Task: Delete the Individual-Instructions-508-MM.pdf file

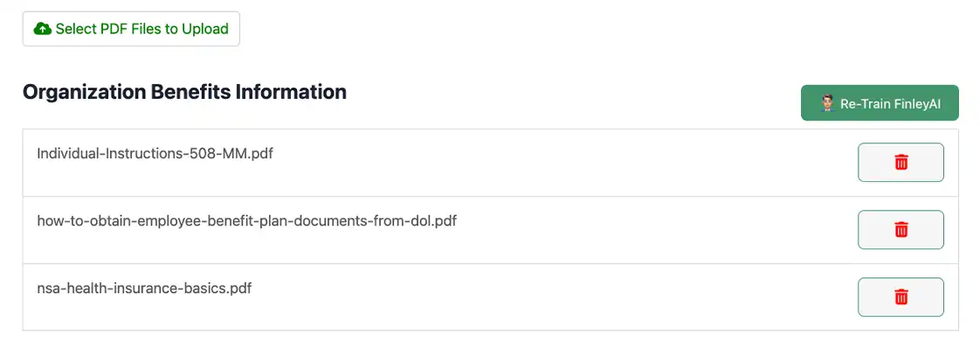Action: (901, 163)
